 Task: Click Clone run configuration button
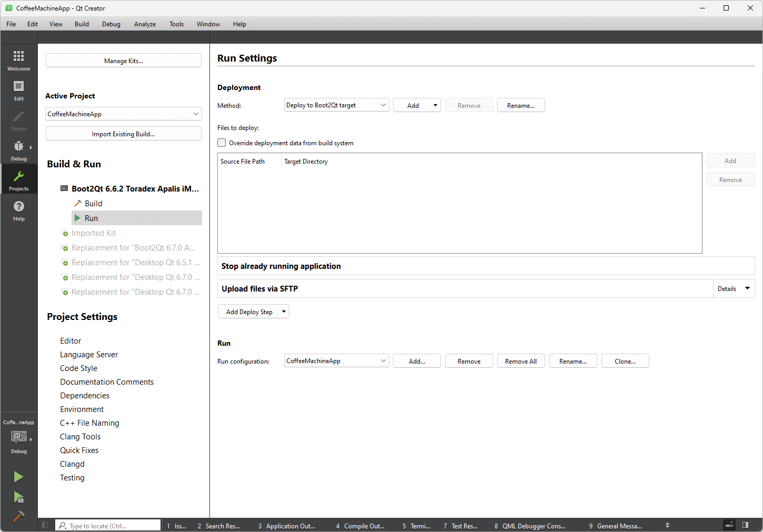(x=625, y=362)
